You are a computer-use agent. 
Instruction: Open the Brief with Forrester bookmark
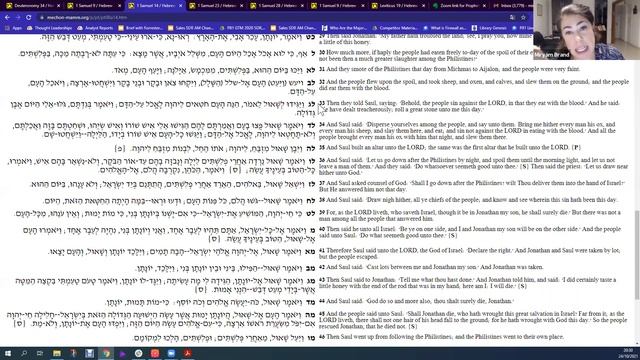140,28
